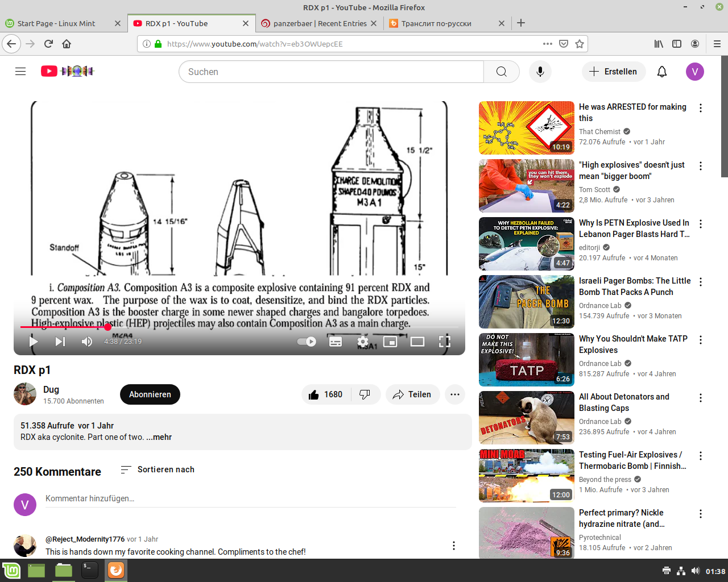Enable theater mode
Image resolution: width=728 pixels, height=582 pixels.
tap(417, 342)
